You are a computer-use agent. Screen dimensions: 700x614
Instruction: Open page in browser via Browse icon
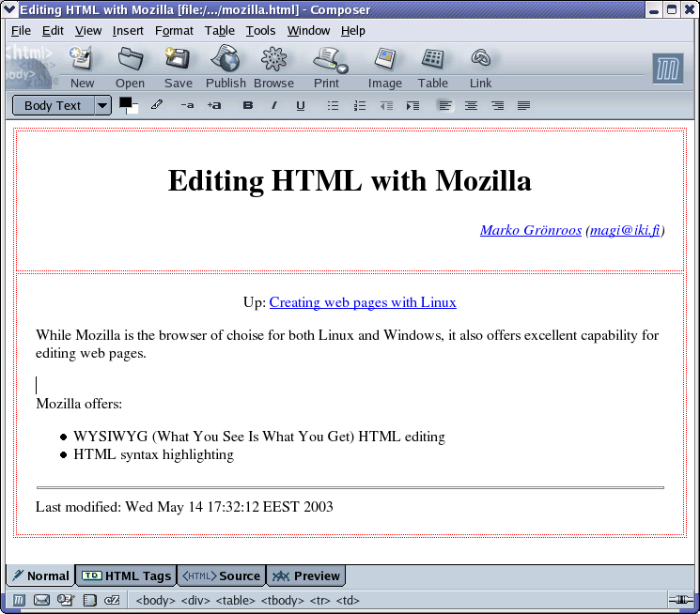273,61
